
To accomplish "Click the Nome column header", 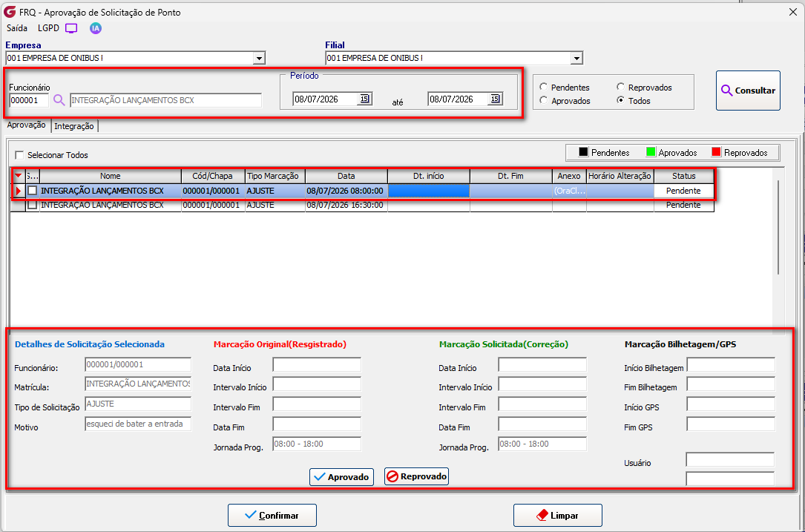I will point(111,176).
